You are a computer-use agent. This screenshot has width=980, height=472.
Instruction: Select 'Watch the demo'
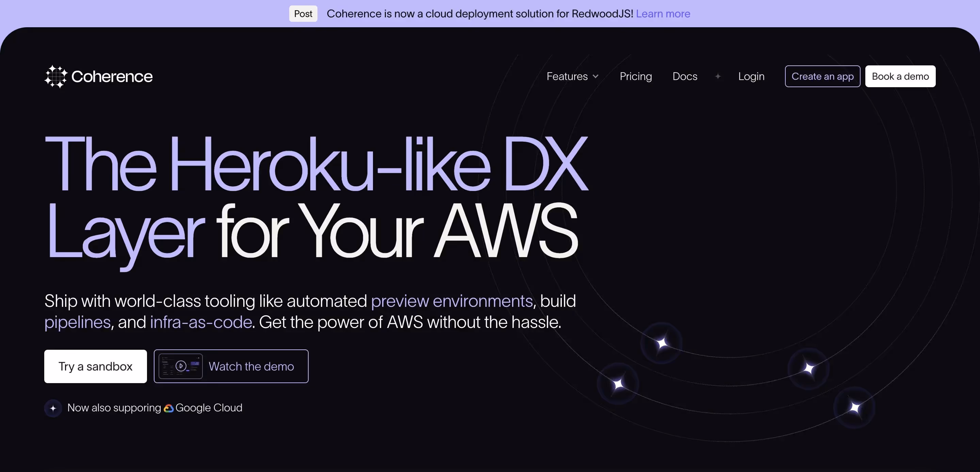point(251,366)
